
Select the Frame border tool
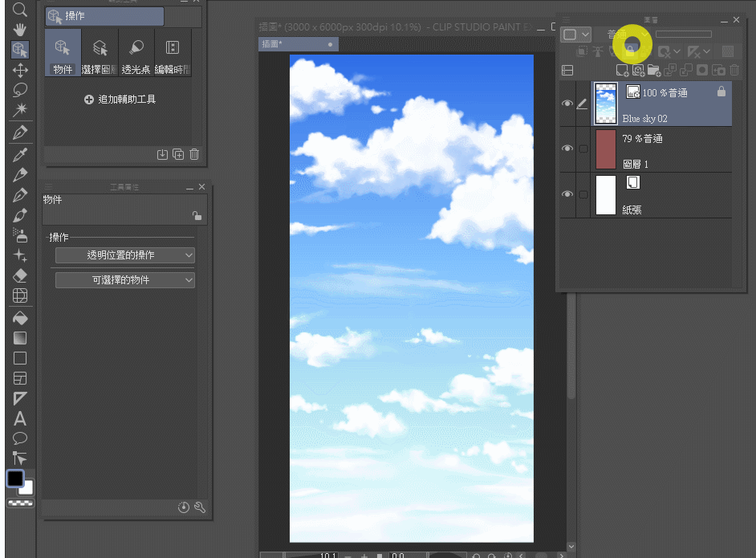coord(20,378)
